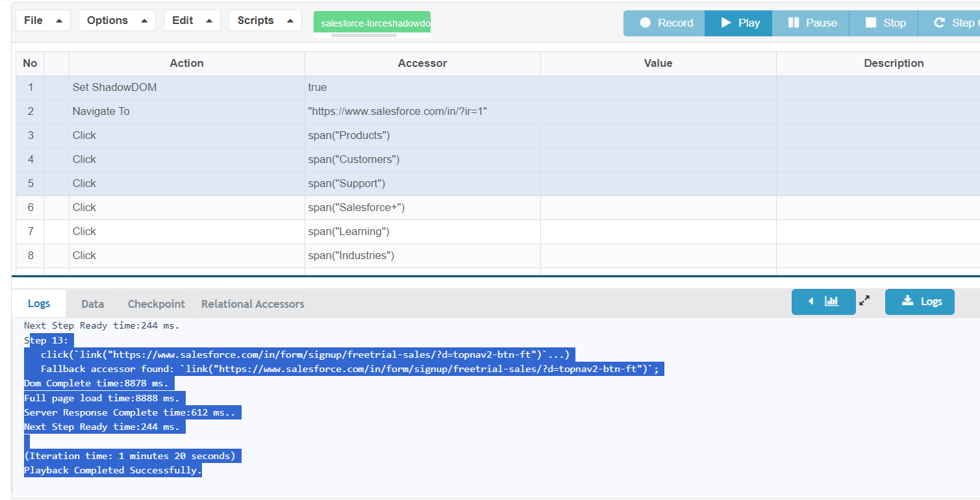The height and width of the screenshot is (500, 980).
Task: Select the Set ShadowDOM action cell
Action: (187, 88)
